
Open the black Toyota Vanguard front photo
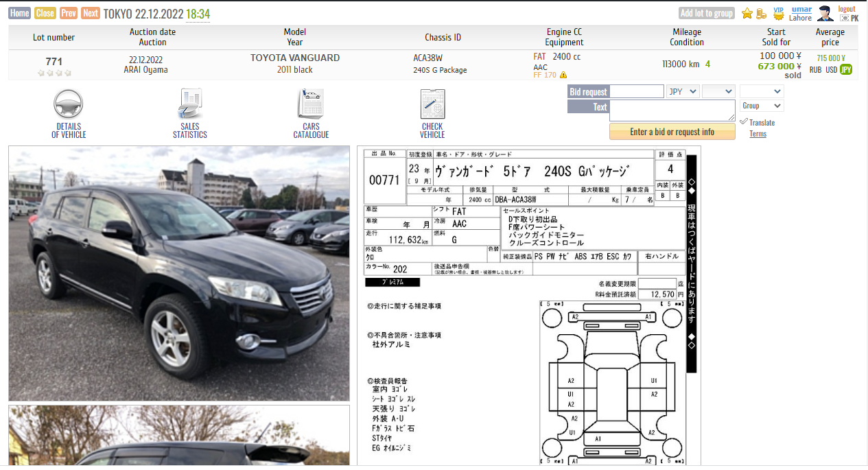pos(179,273)
